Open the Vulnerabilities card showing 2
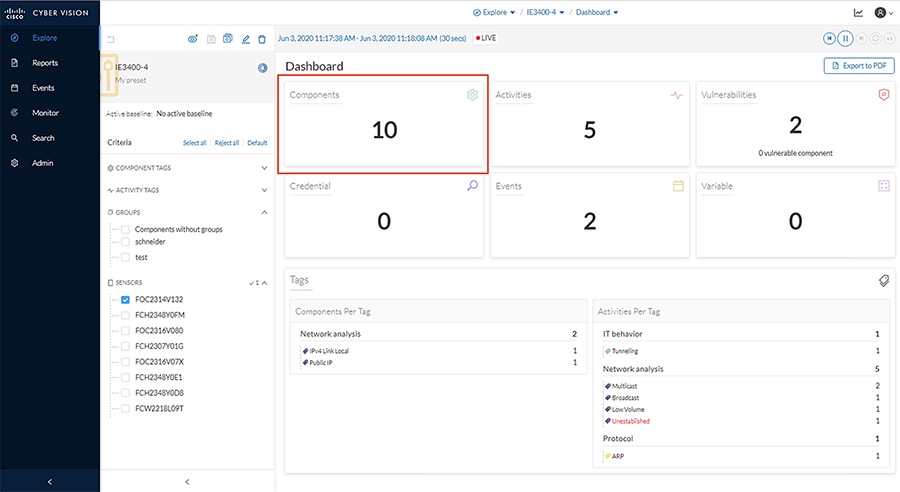 pyautogui.click(x=795, y=124)
